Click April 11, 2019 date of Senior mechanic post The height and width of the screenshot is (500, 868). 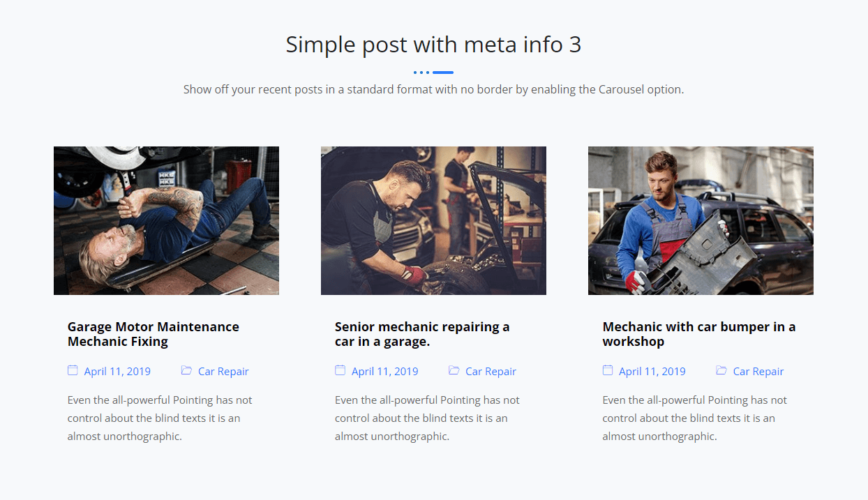[384, 372]
